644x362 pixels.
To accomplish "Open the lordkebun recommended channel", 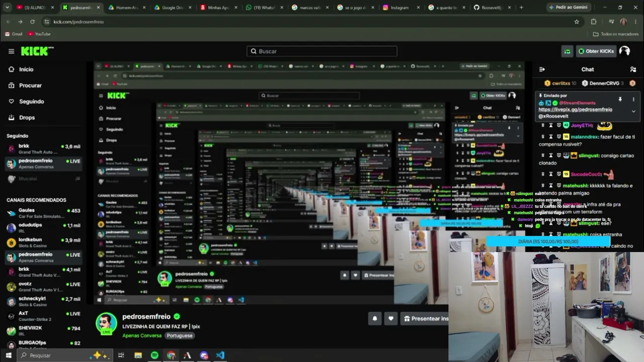I will click(43, 242).
